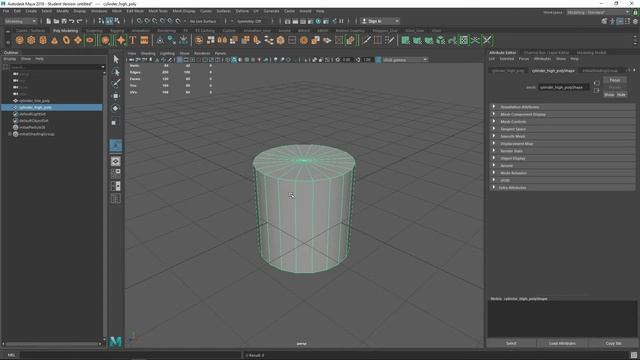The height and width of the screenshot is (360, 640).
Task: Create a polygon cube from the shelf
Action: (x=31, y=40)
